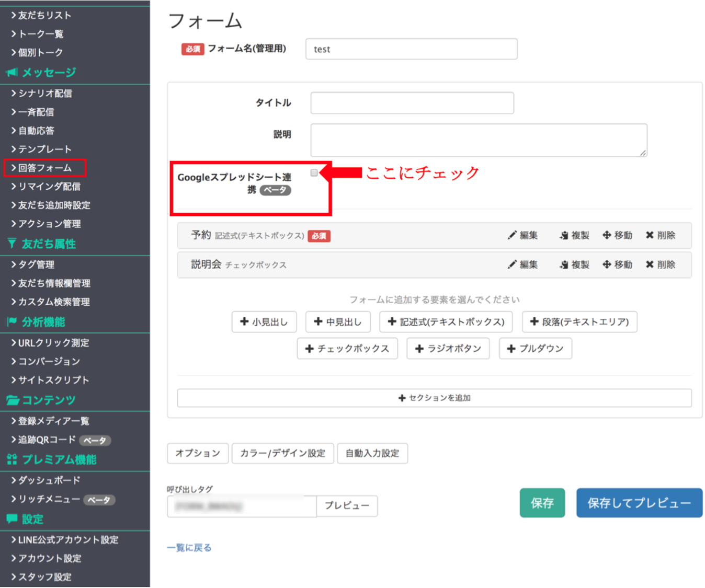The image size is (705, 588).
Task: Open 友だち追加時設定 in sidebar
Action: [x=54, y=205]
